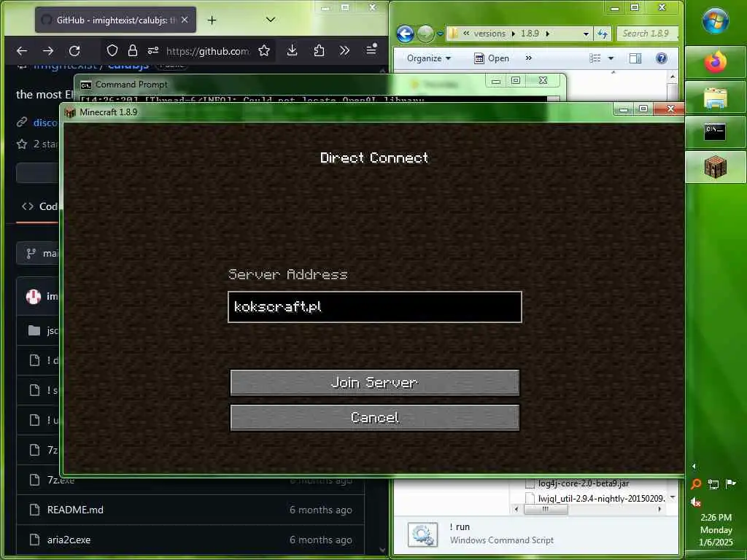The width and height of the screenshot is (747, 560).
Task: Go back in Explorer window
Action: (405, 34)
